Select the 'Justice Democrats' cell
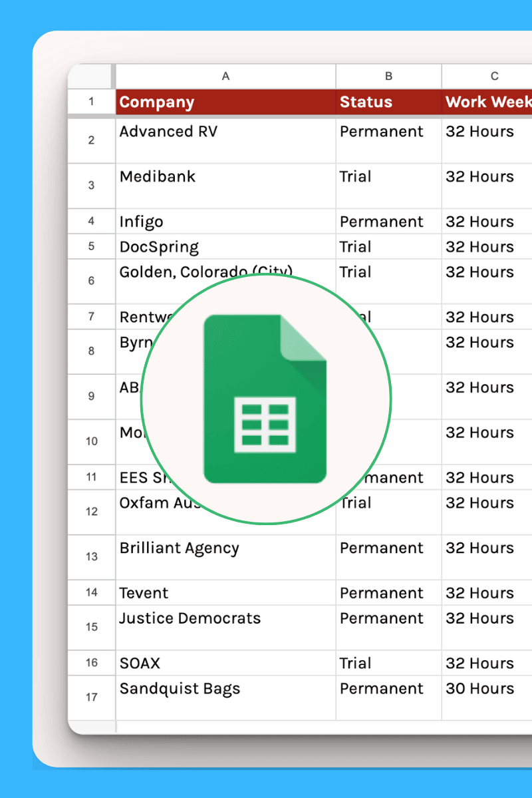 point(226,627)
